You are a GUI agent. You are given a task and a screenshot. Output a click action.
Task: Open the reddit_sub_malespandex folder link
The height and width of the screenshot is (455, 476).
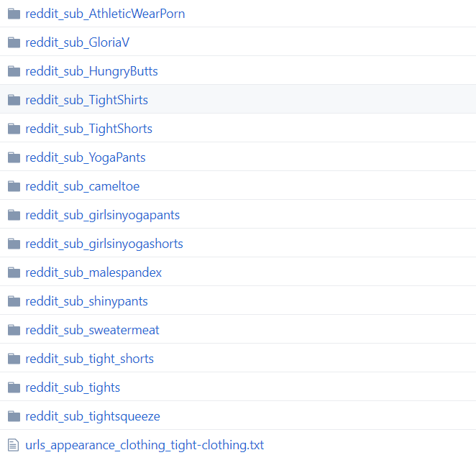coord(93,272)
